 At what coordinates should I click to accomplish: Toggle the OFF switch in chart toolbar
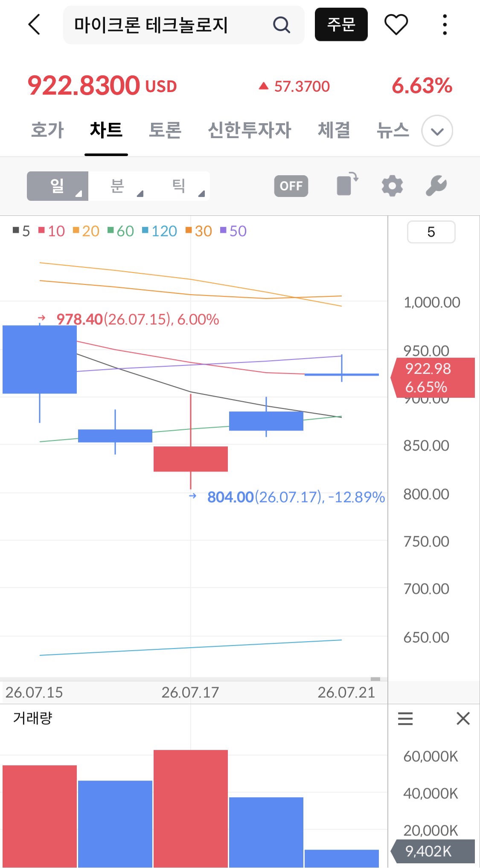(x=291, y=186)
